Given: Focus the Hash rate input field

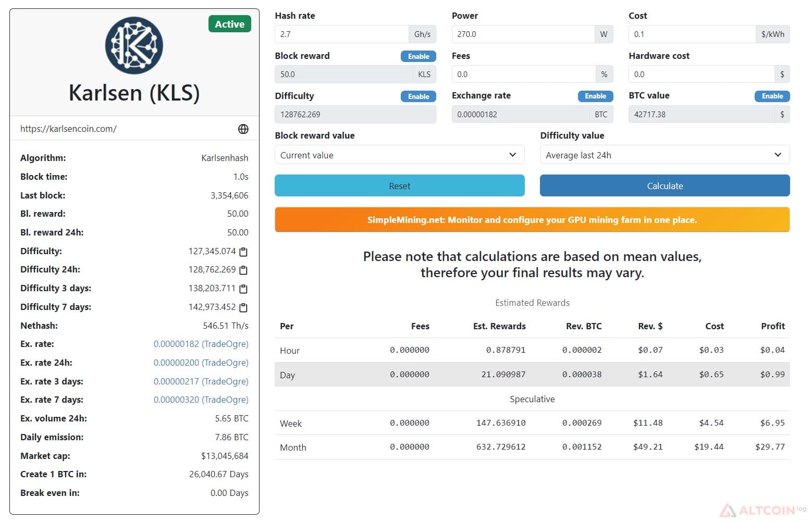Looking at the screenshot, I should tap(342, 34).
